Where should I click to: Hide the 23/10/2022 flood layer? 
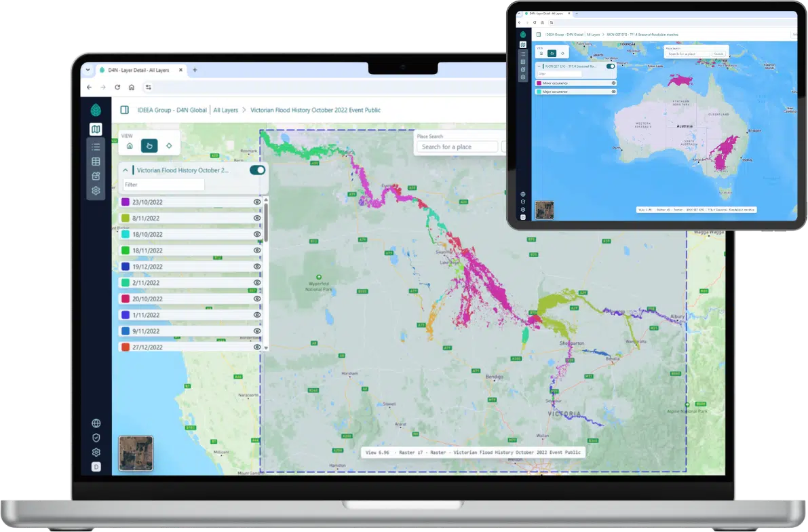[x=257, y=202]
